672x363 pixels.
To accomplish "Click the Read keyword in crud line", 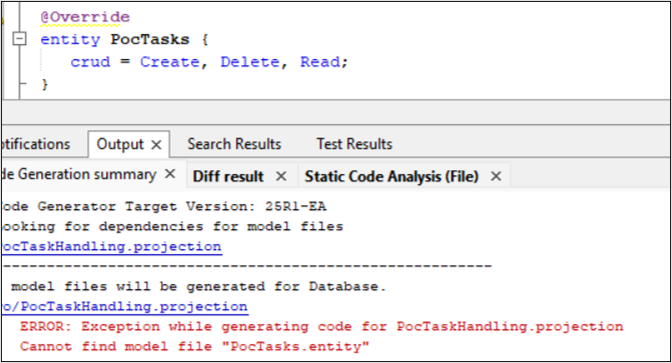I will [x=320, y=62].
